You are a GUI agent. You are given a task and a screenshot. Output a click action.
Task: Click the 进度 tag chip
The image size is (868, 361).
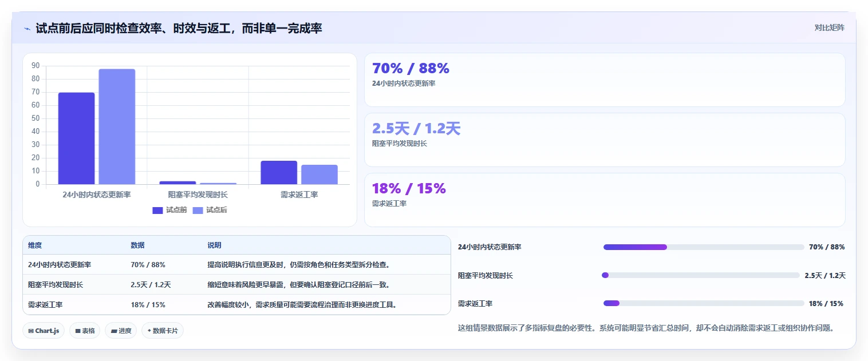pyautogui.click(x=121, y=331)
